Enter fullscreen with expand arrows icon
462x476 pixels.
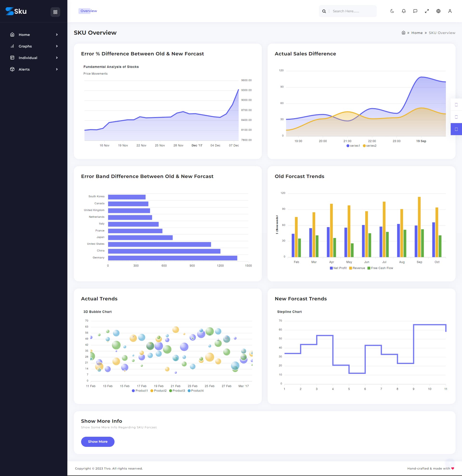click(x=427, y=11)
